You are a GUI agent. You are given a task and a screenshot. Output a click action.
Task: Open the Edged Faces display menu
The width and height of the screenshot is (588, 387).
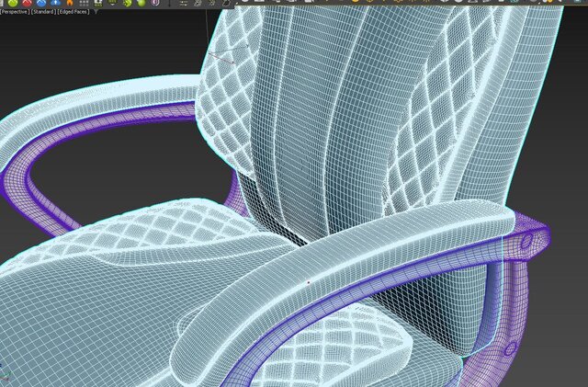coord(73,12)
